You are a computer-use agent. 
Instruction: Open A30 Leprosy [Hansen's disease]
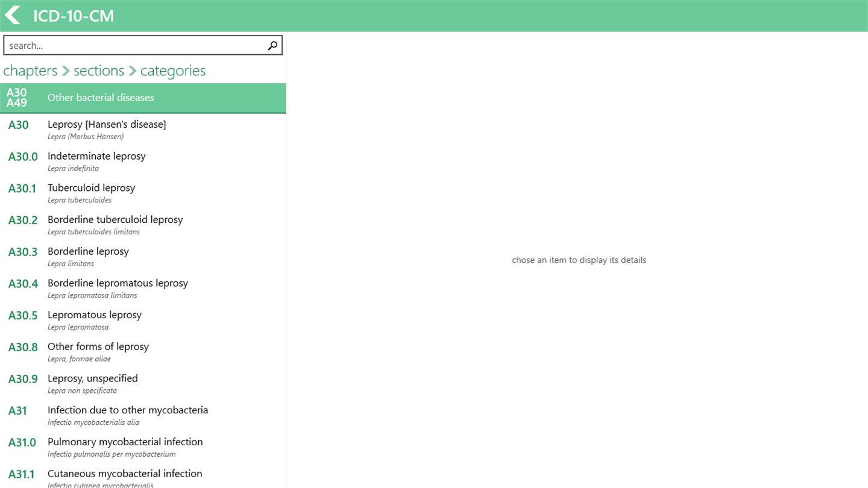(x=143, y=130)
